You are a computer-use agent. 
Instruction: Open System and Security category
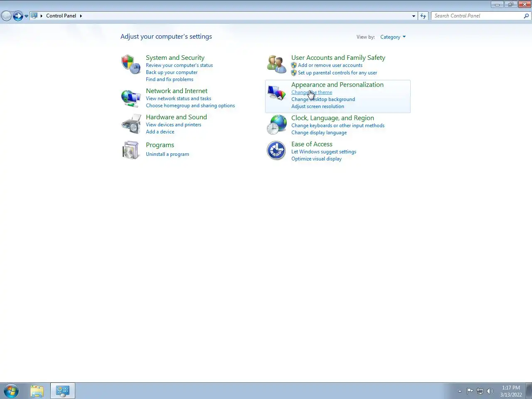pos(175,58)
